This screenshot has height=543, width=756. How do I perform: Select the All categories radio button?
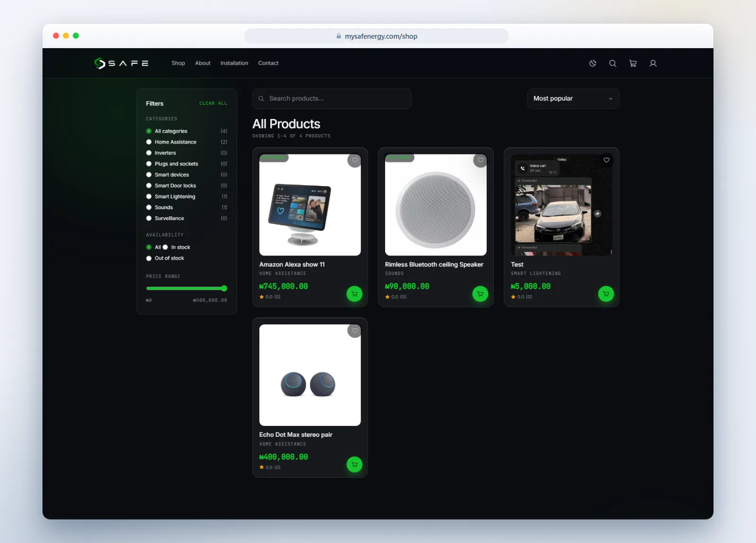pyautogui.click(x=149, y=131)
